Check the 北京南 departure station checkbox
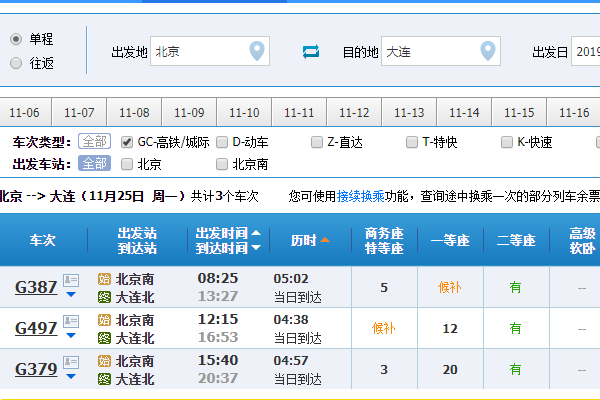The width and height of the screenshot is (600, 400). 222,165
